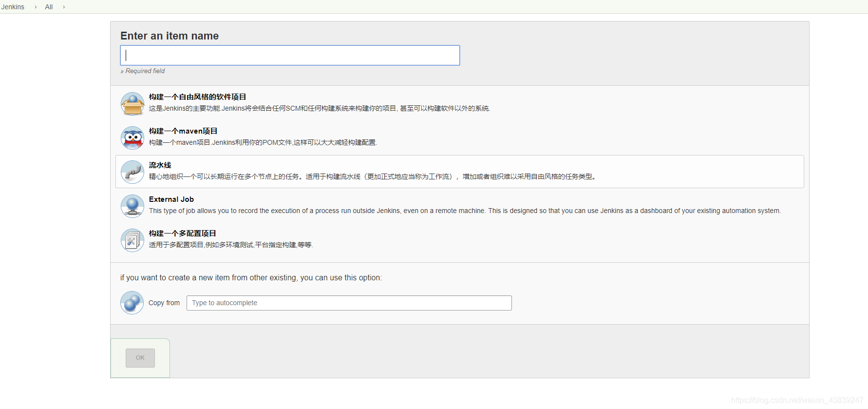This screenshot has width=868, height=409.
Task: Click the Copy from spheres icon
Action: point(132,303)
